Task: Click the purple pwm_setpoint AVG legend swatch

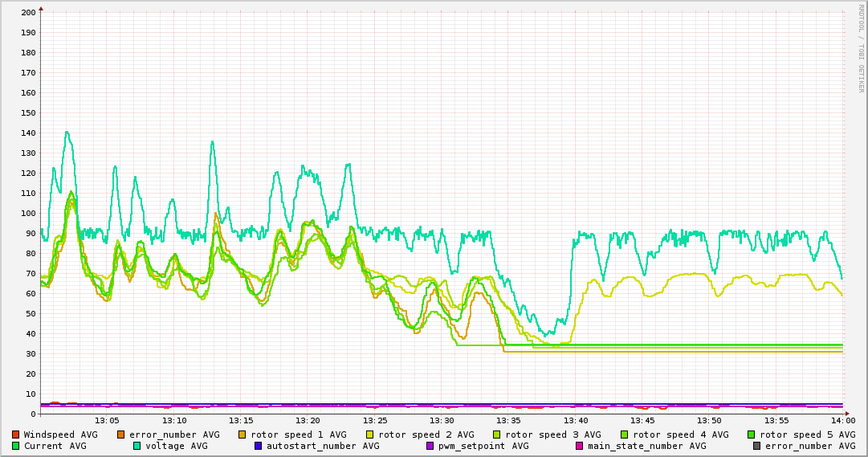Action: pyautogui.click(x=430, y=446)
